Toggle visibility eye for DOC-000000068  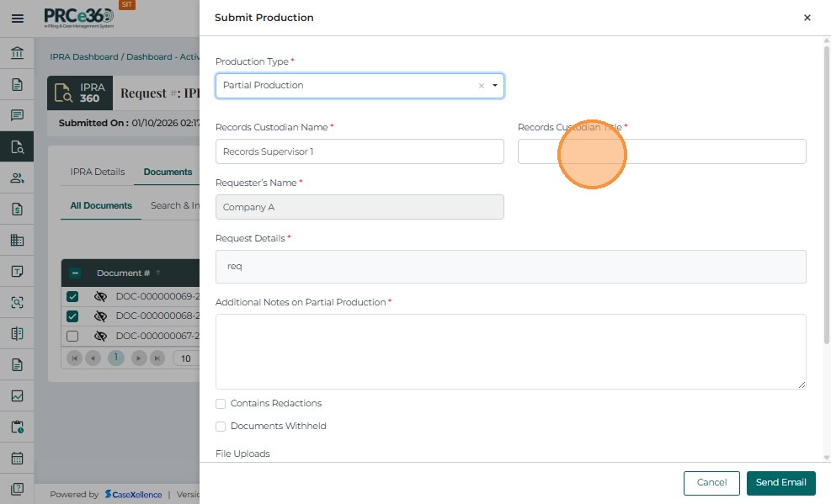(100, 316)
